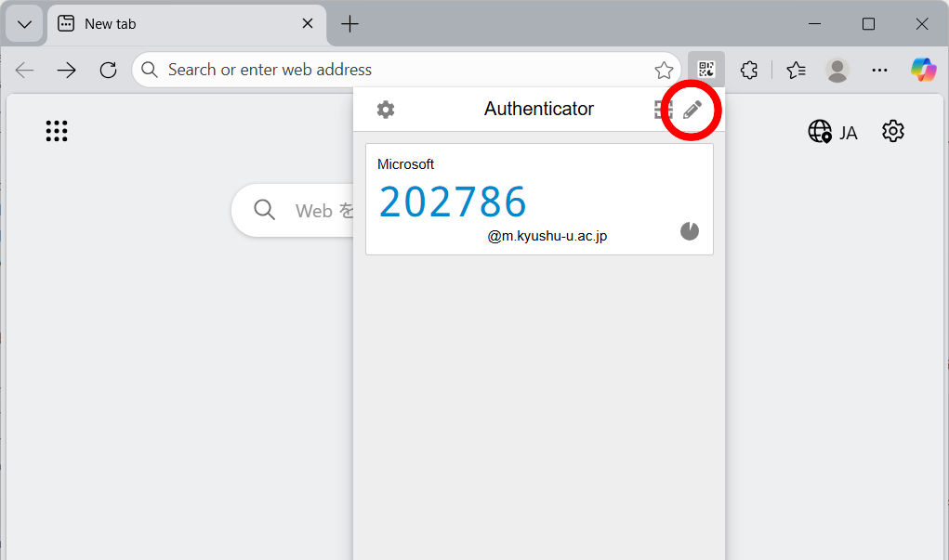Refresh the page
This screenshot has height=560, width=949.
109,71
